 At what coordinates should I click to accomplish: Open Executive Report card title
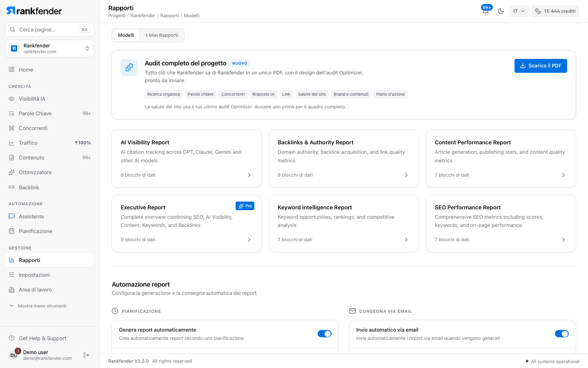(143, 207)
